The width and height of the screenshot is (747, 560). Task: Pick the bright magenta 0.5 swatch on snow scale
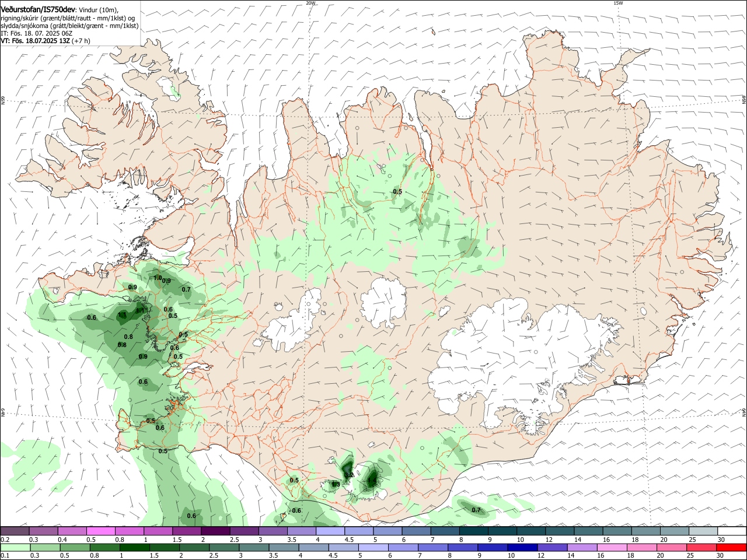pos(101,531)
